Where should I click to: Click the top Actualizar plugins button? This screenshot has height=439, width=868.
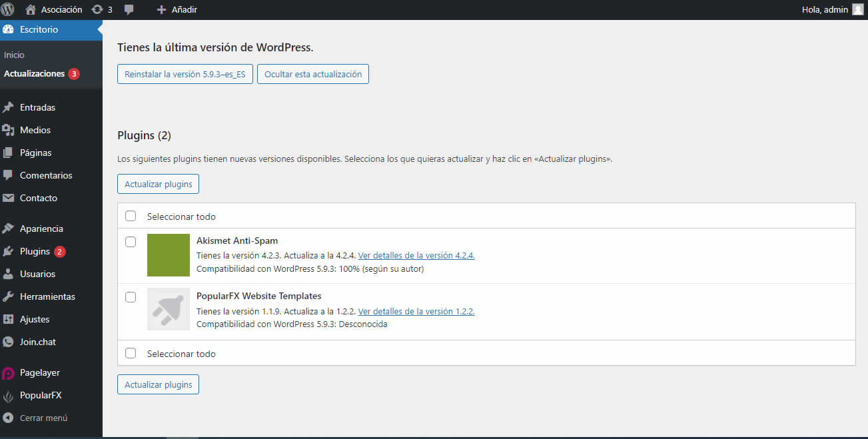[158, 184]
